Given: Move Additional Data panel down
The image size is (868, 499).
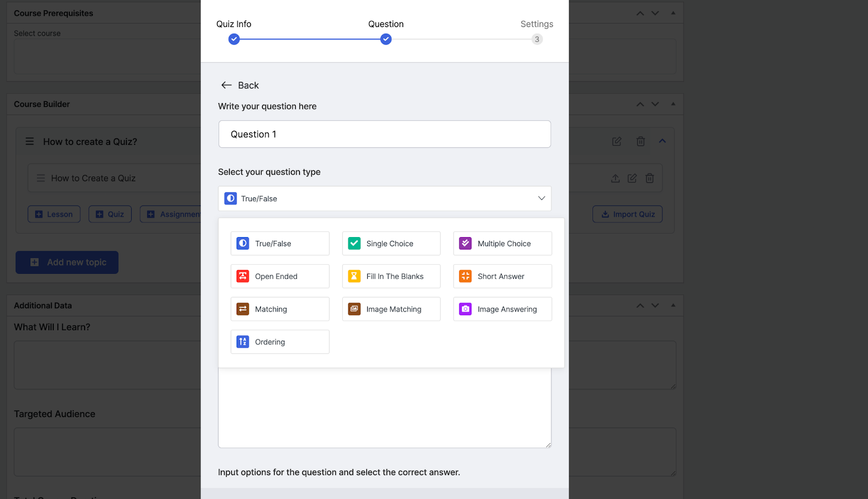Looking at the screenshot, I should (x=655, y=305).
